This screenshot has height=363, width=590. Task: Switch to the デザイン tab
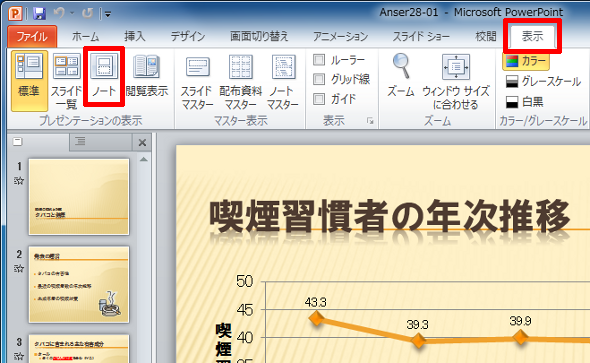[188, 36]
